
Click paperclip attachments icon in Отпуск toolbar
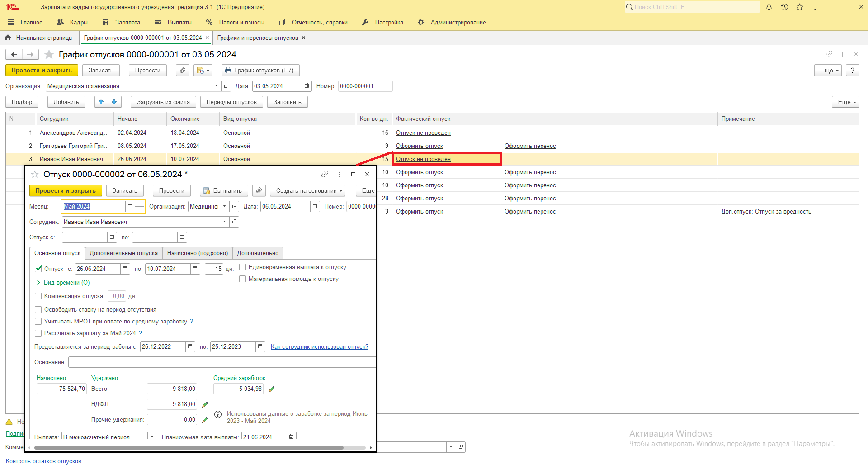[259, 191]
